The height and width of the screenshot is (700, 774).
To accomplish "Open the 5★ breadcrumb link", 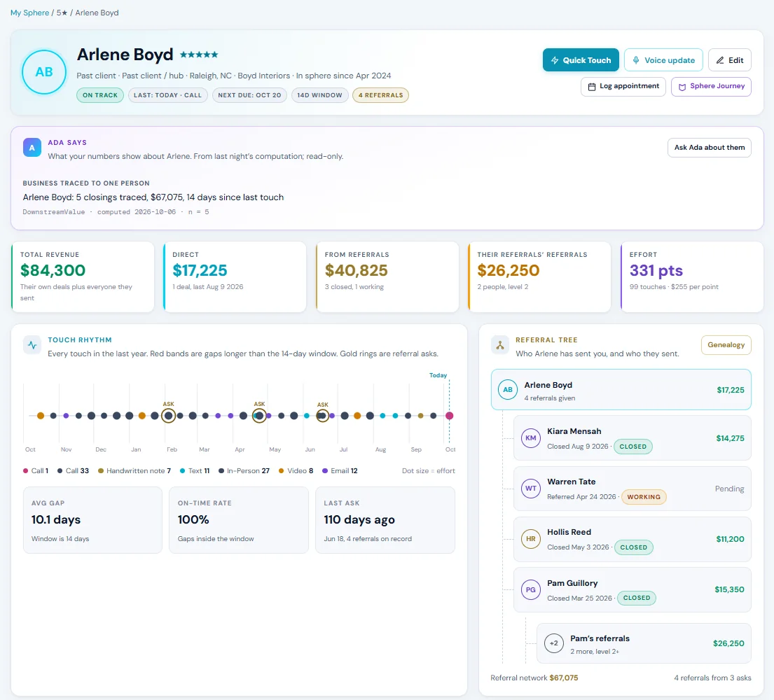I will click(62, 13).
